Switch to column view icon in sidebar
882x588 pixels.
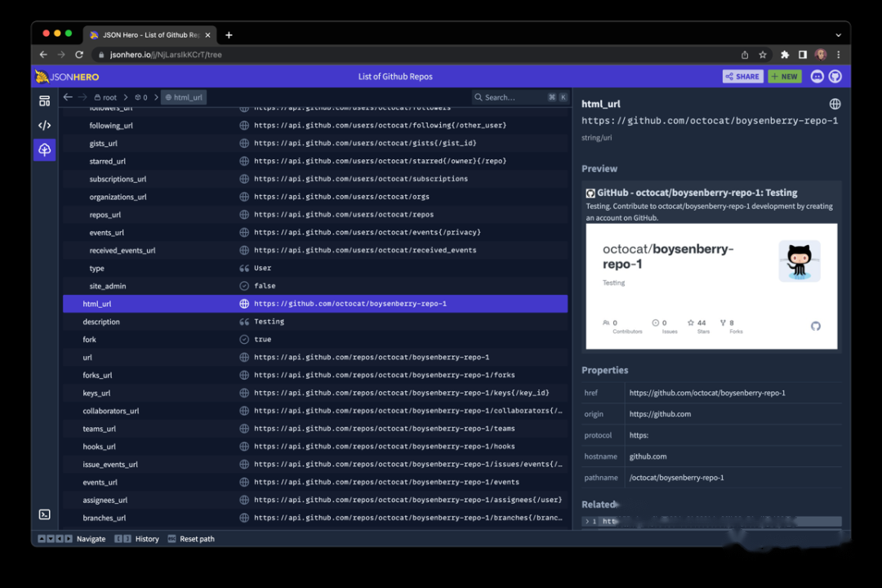44,100
